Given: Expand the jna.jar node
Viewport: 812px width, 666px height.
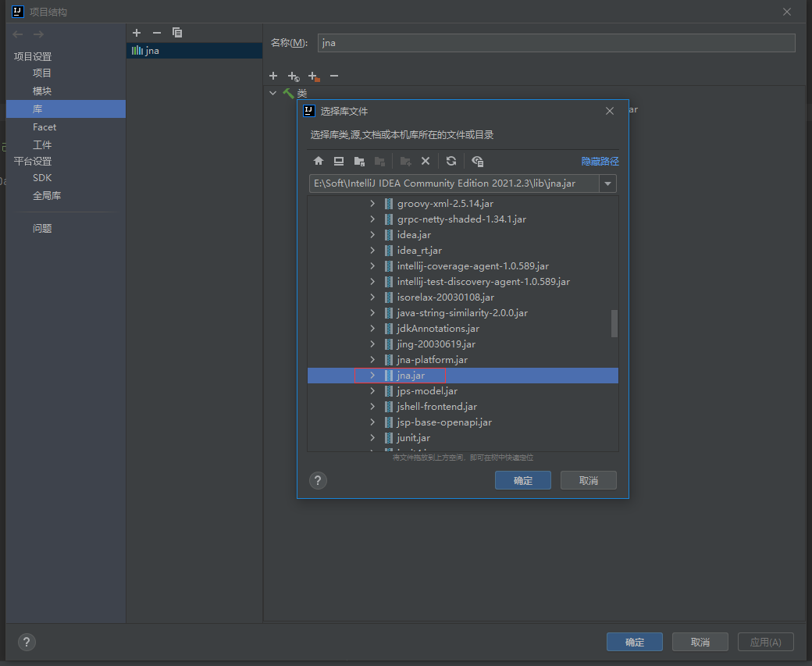Looking at the screenshot, I should click(x=372, y=376).
